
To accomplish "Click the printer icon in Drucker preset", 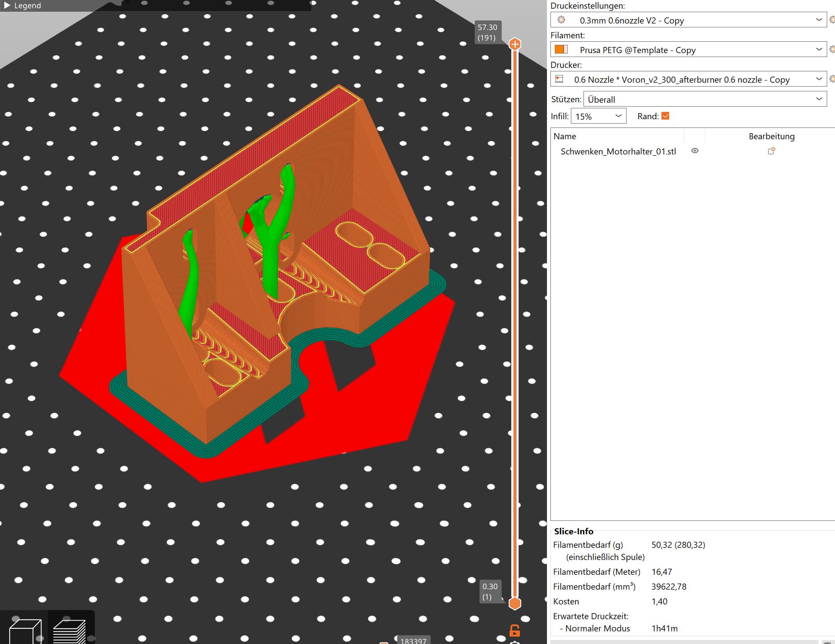I will click(x=560, y=79).
